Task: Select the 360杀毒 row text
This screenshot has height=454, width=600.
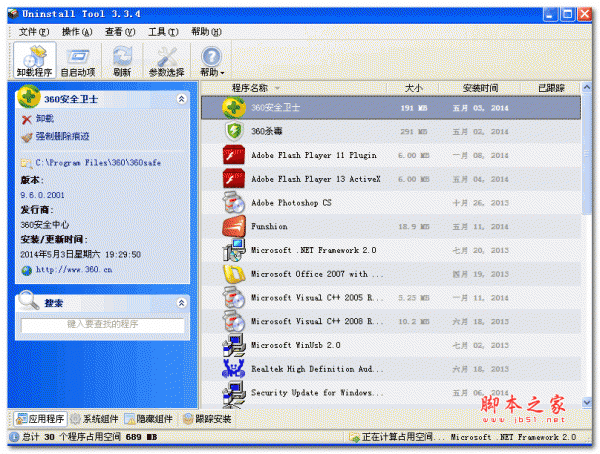Action: click(267, 131)
